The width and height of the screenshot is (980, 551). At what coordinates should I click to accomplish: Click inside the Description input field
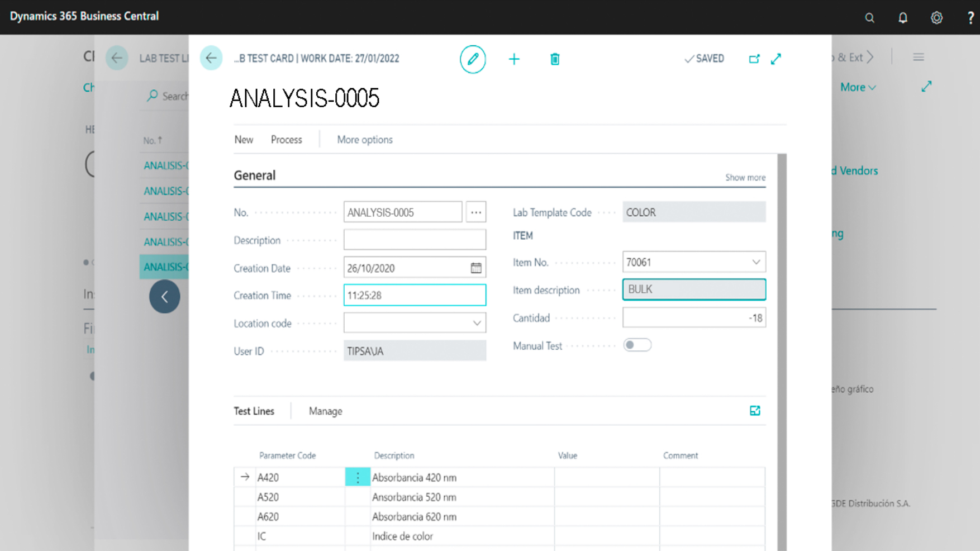[x=415, y=239]
